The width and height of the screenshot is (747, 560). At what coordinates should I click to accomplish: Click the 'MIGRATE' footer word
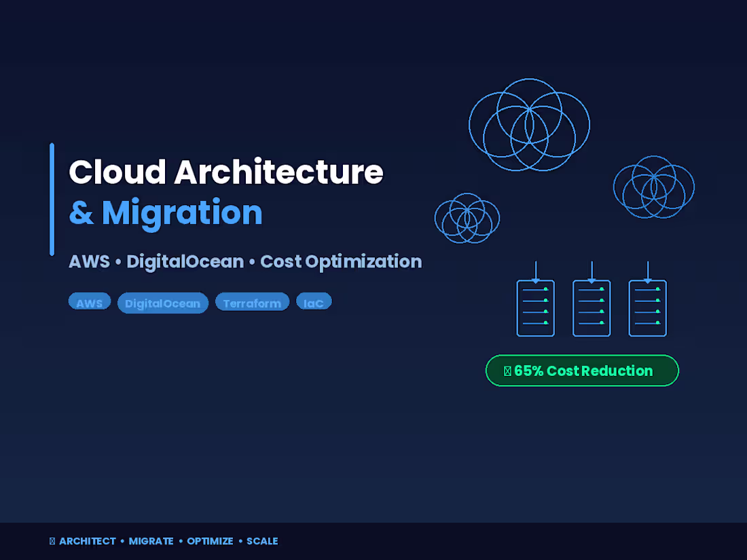click(151, 541)
